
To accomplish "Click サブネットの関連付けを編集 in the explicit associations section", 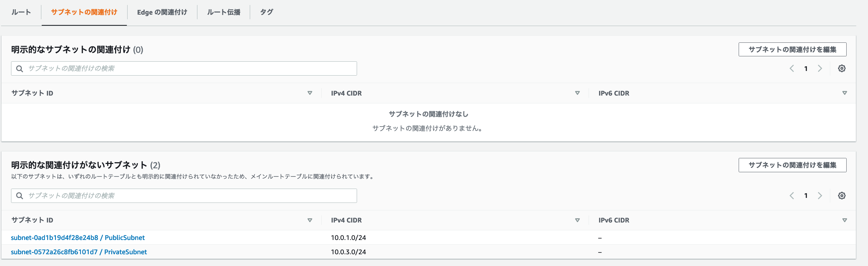I will pos(792,50).
